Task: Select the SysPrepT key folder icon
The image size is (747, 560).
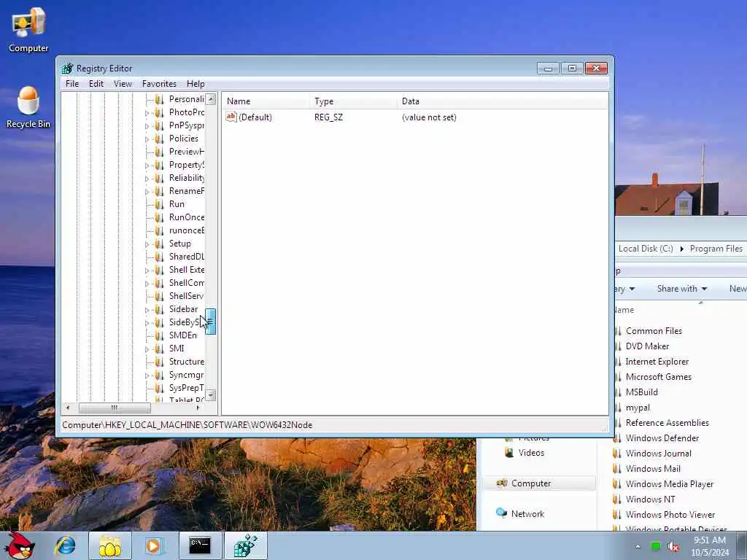Action: [x=159, y=388]
